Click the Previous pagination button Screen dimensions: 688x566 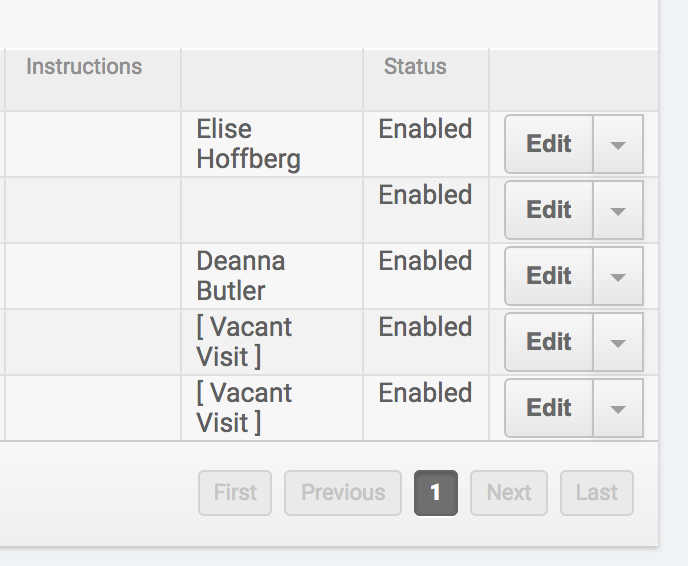pos(343,493)
